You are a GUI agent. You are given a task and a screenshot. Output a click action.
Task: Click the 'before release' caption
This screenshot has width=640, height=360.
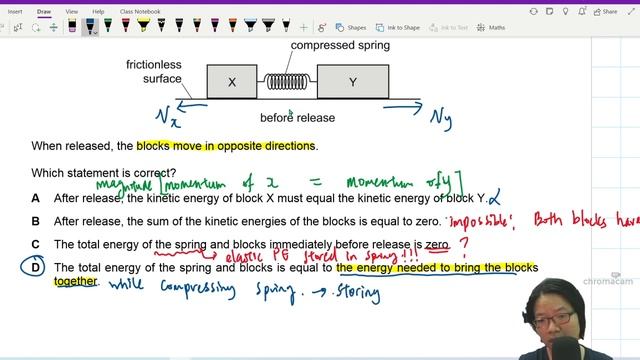click(x=298, y=118)
